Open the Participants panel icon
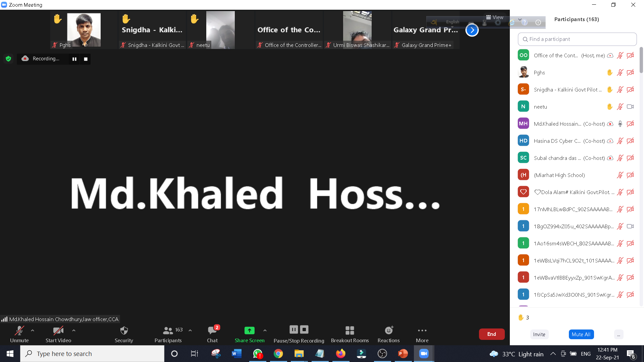The height and width of the screenshot is (362, 644). (x=168, y=331)
